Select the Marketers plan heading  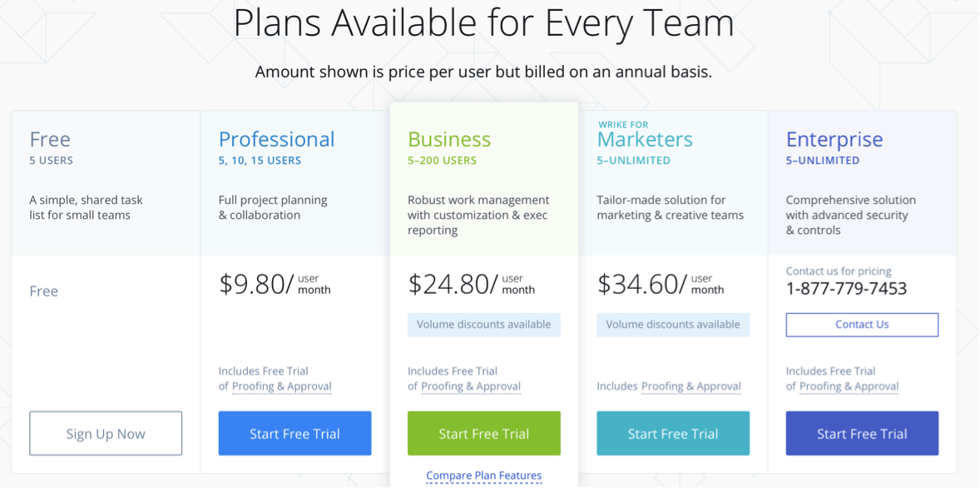[645, 139]
